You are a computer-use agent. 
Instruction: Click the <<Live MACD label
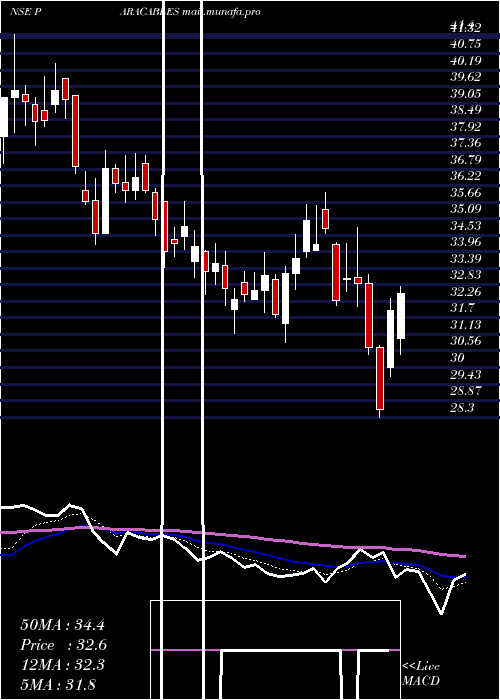[x=421, y=673]
